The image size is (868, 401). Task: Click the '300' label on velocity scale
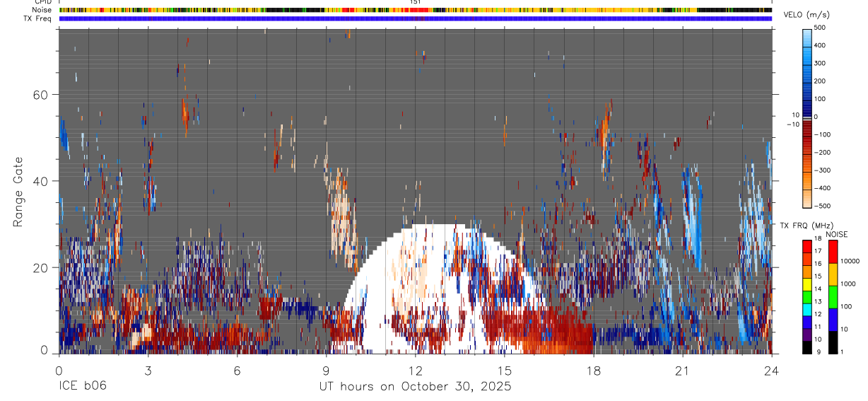pos(821,63)
